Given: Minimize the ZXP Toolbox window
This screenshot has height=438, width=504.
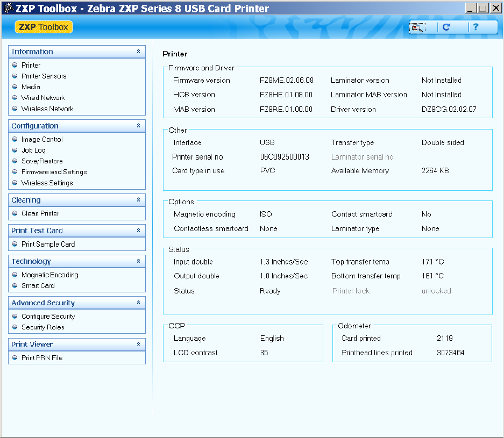Looking at the screenshot, I should [x=471, y=8].
